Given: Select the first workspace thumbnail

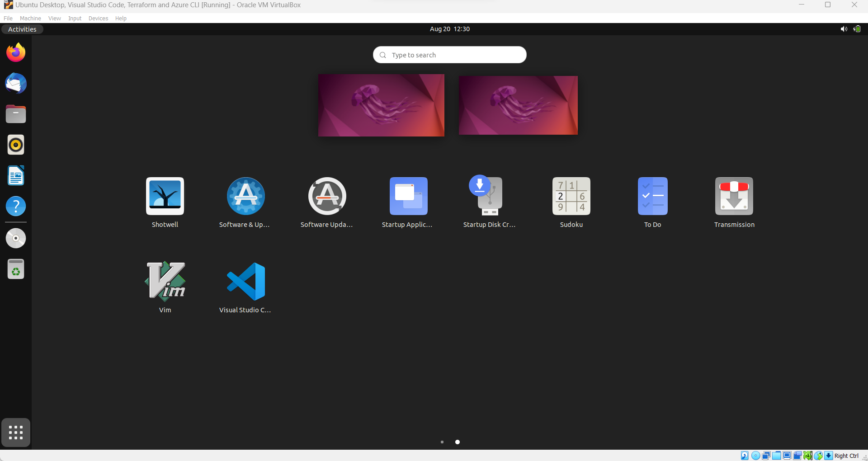Looking at the screenshot, I should [x=381, y=105].
